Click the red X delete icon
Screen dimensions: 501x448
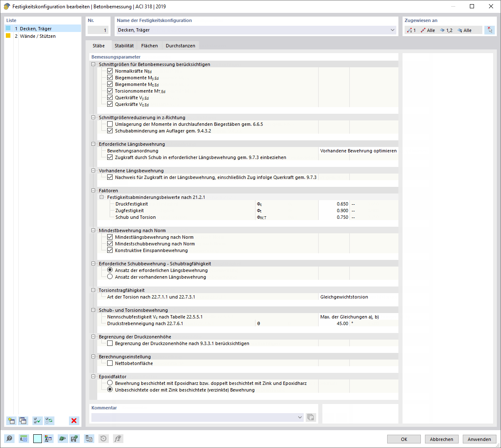click(x=74, y=421)
